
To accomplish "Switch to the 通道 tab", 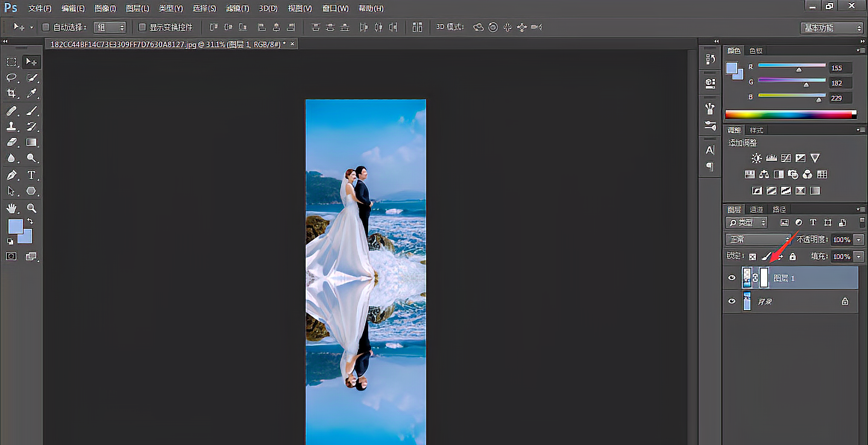I will click(756, 210).
